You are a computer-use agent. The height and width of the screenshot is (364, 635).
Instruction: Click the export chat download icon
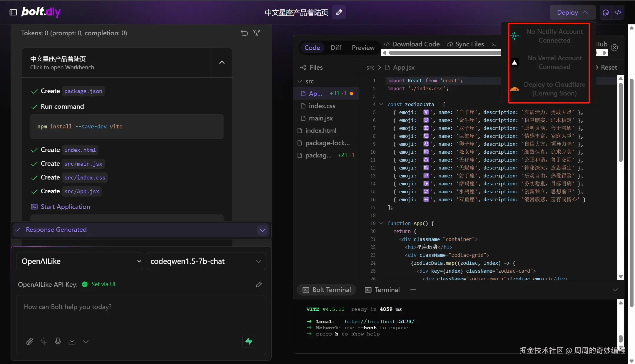click(x=72, y=341)
